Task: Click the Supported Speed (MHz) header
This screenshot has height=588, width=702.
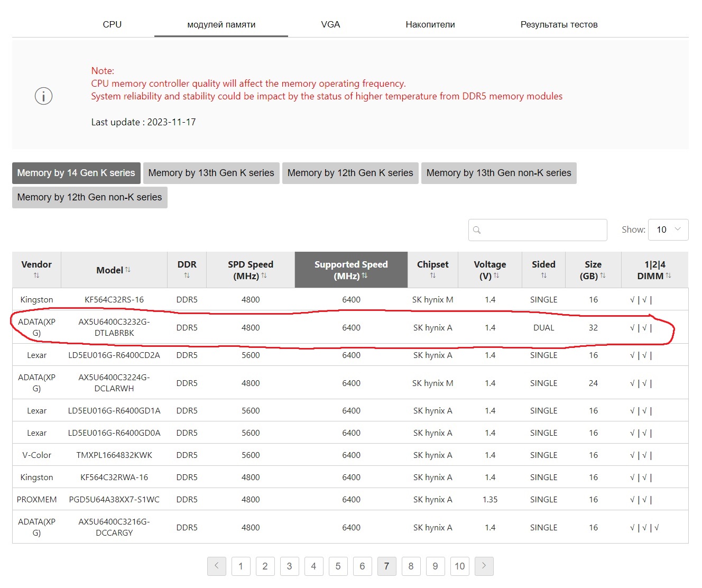Action: 351,270
